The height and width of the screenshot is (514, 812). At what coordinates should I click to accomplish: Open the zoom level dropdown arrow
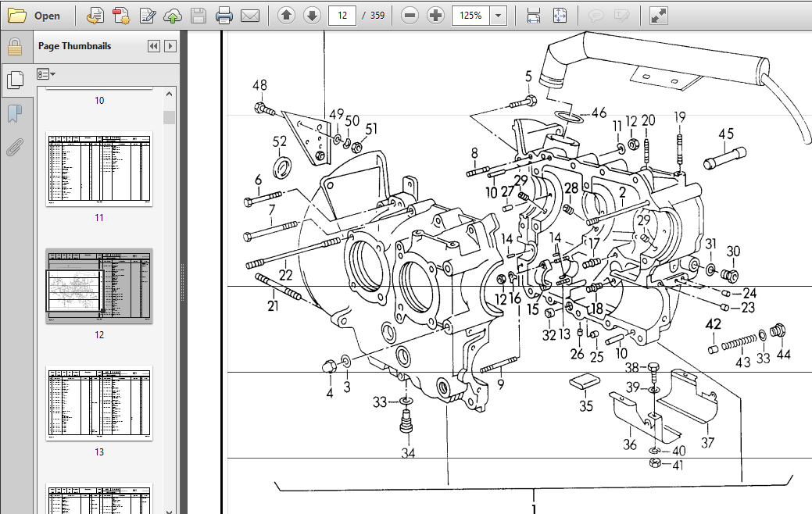(x=498, y=16)
